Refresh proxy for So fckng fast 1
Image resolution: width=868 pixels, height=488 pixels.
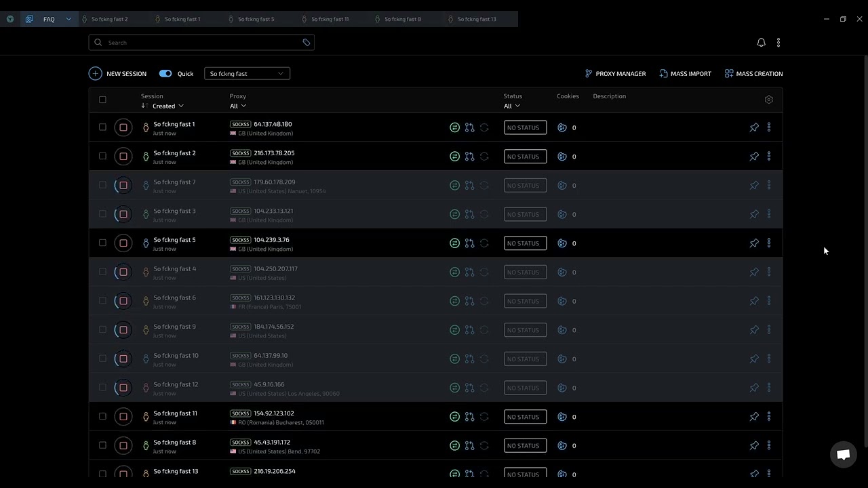click(x=484, y=127)
